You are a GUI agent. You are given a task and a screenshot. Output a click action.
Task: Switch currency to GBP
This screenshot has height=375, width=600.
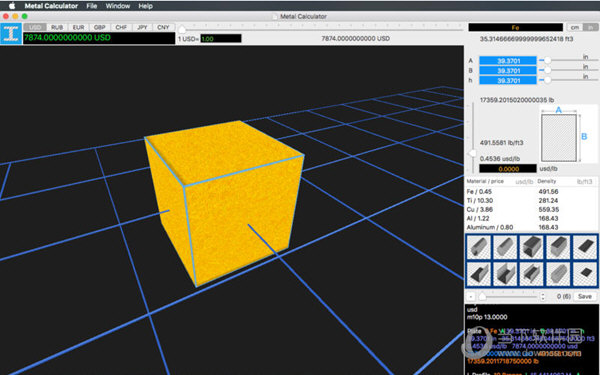(x=99, y=27)
